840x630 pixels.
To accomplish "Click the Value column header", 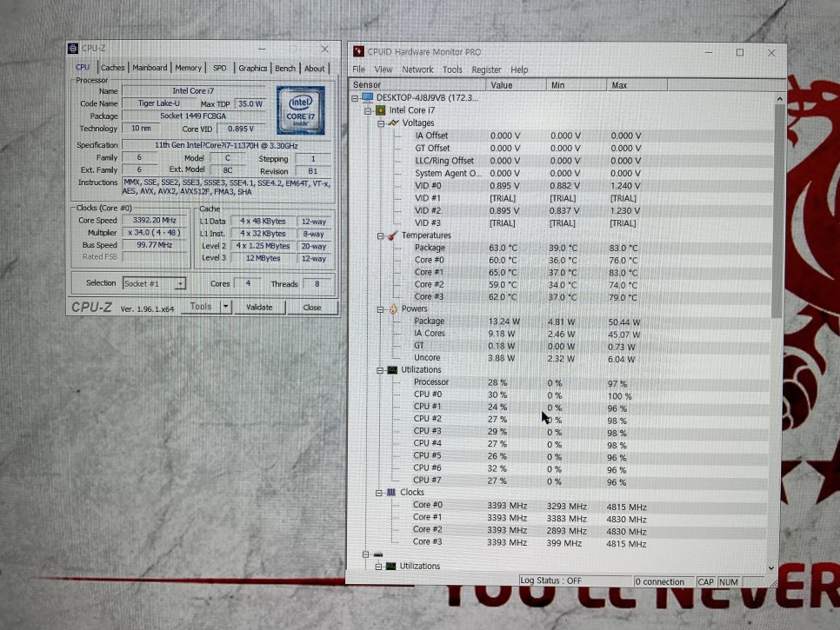I will point(516,84).
